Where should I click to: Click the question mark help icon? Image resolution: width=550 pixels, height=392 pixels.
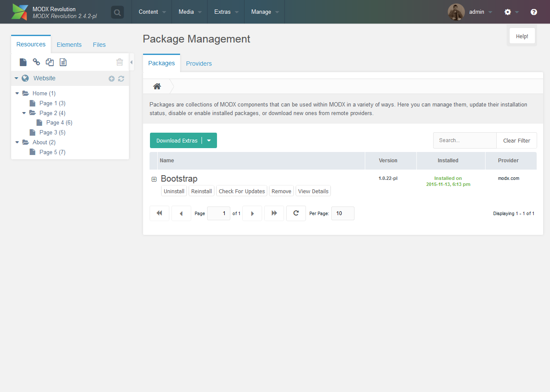tap(534, 12)
